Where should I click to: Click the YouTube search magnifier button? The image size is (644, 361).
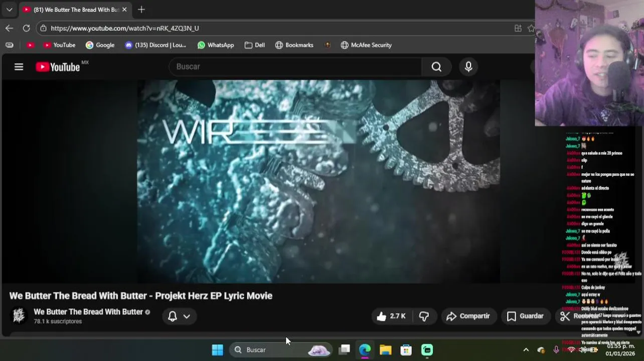coord(436,67)
